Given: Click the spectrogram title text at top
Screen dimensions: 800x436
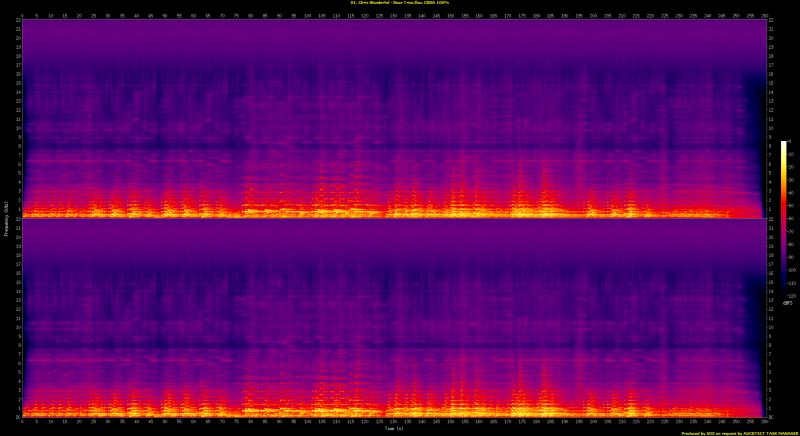Looking at the screenshot, I should [400, 3].
